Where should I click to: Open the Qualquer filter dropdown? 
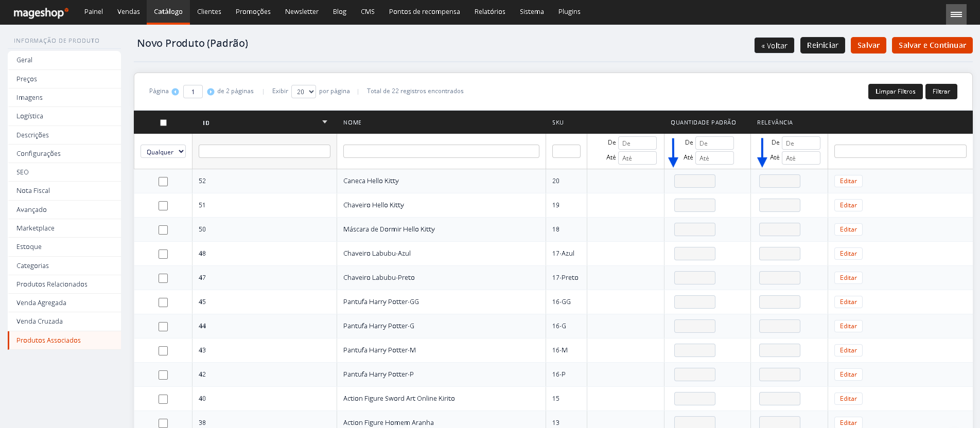tap(163, 152)
